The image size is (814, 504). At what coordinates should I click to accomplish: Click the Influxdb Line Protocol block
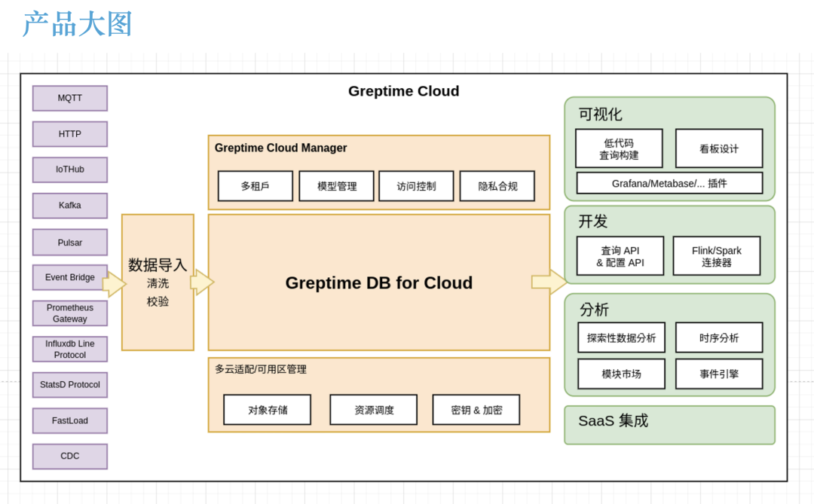(x=69, y=349)
